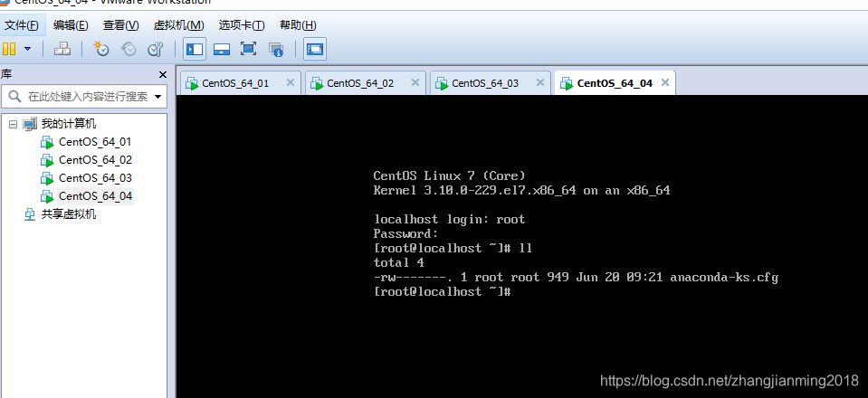Viewport: 868px width, 398px height.
Task: Click the running VM icon beside CentOS_64_03 in tree
Action: 47,179
